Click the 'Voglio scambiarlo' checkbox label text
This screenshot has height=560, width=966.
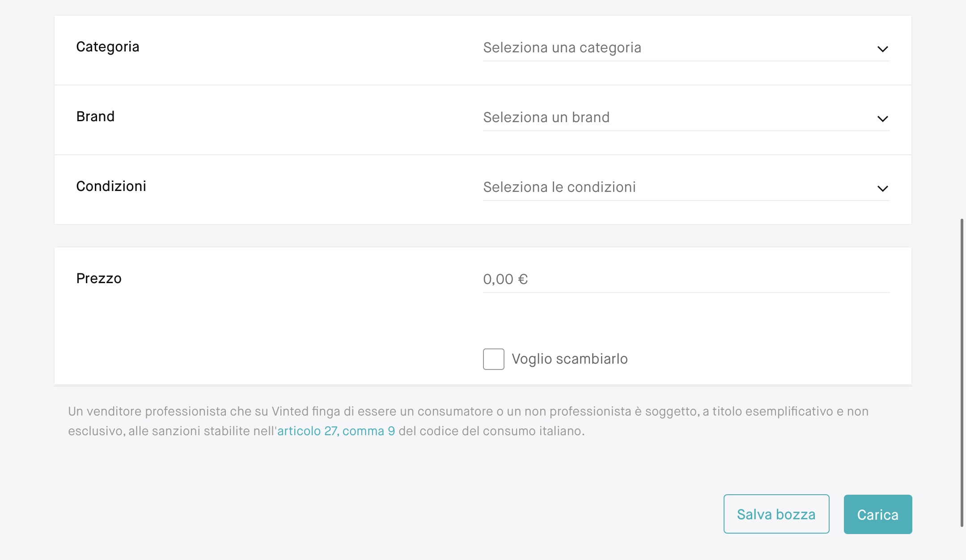click(569, 359)
